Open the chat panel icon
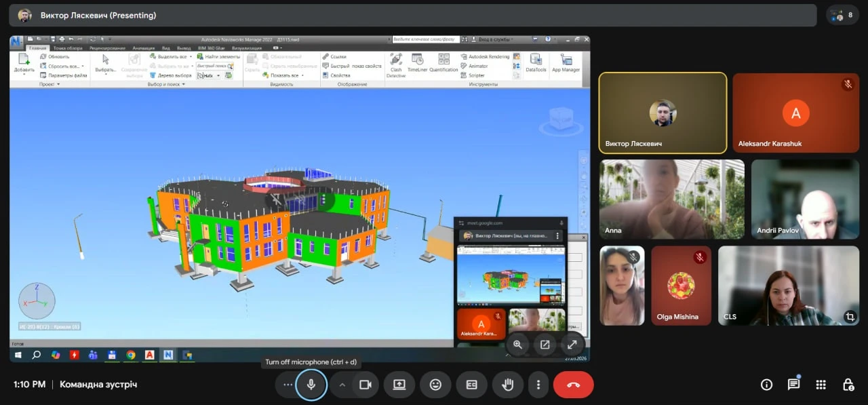868x405 pixels. coord(793,385)
